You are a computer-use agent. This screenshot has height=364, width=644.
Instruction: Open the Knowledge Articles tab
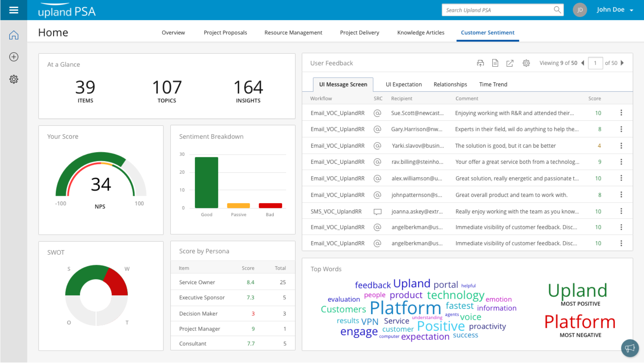421,32
